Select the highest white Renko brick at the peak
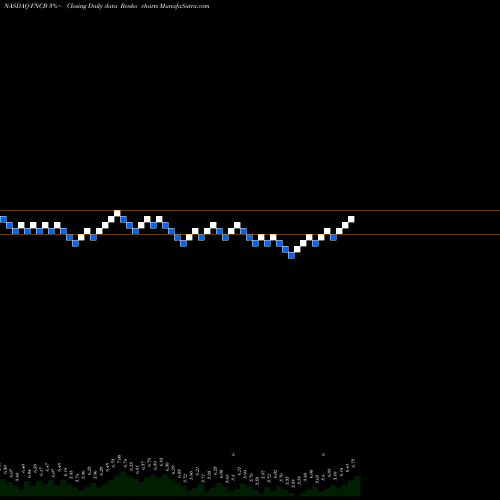Viewport: 500px width, 500px height. 117,213
